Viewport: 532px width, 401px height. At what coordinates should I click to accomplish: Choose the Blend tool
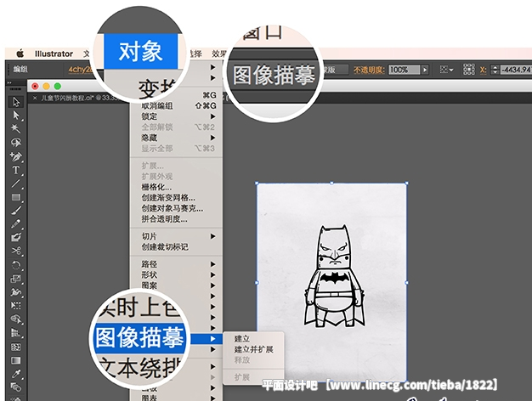pyautogui.click(x=16, y=387)
